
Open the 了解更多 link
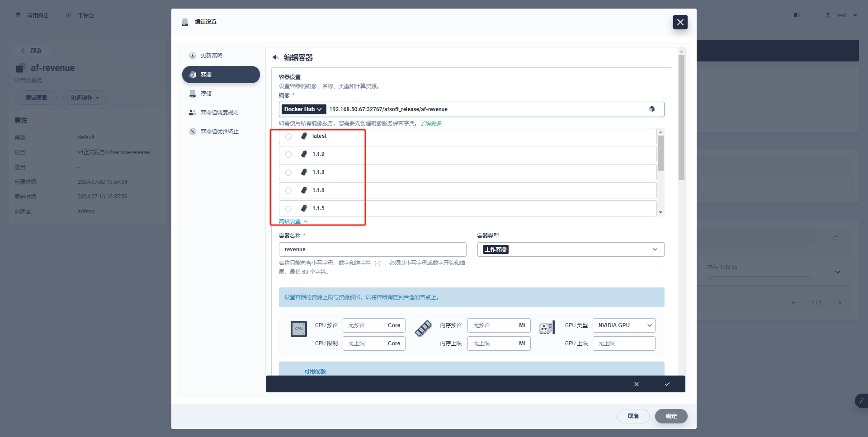coord(431,123)
